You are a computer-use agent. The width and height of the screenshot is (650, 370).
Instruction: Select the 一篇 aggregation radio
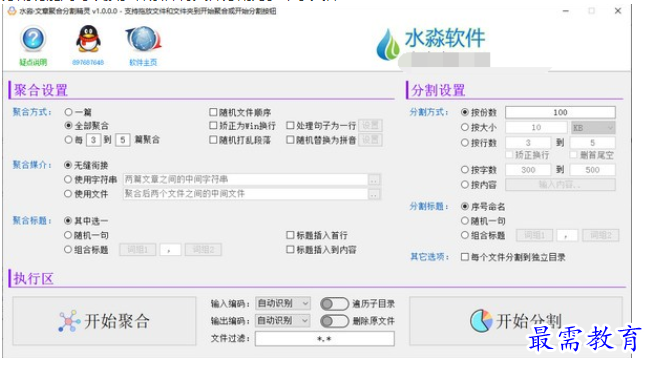tap(68, 112)
